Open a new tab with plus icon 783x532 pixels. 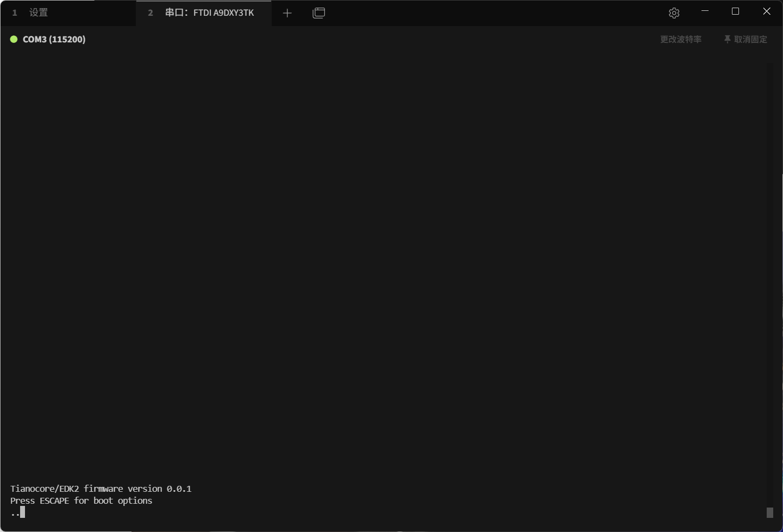(287, 13)
